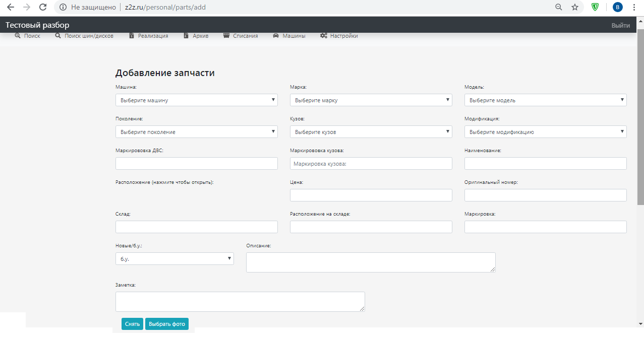Click 'Расположение (нажмите чтобы открыть)' label
Viewport: 644px width, 340px height.
[164, 182]
